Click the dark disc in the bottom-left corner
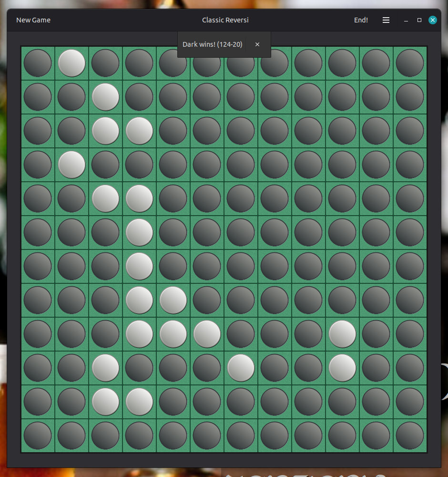 38,435
